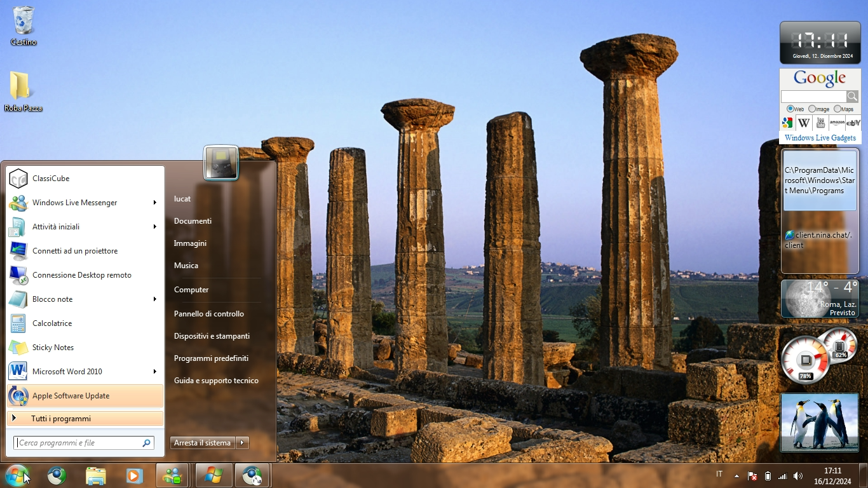Select the Web radio button
Image resolution: width=868 pixels, height=488 pixels.
click(790, 109)
